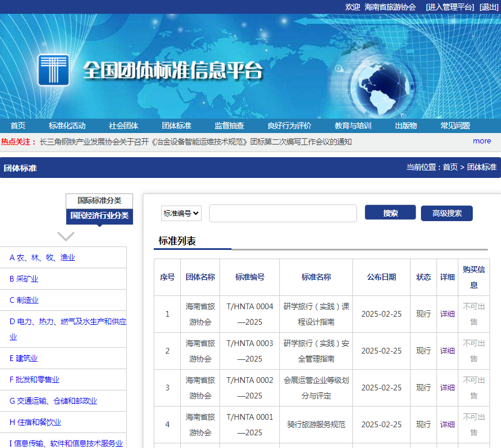Open 高级搜索 advanced search
This screenshot has width=501, height=448.
pos(447,213)
